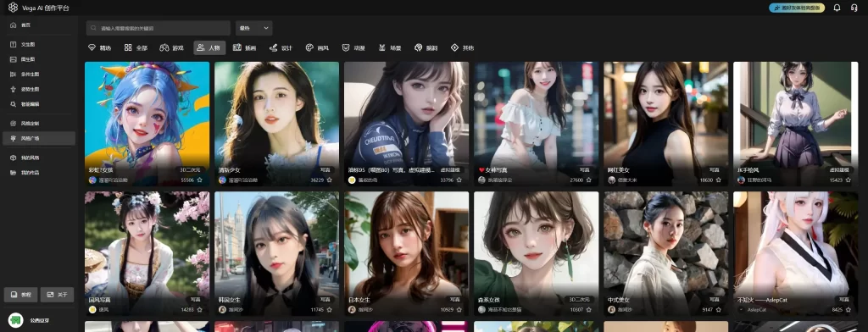Favorite the 彩虹女孩 style with star
The height and width of the screenshot is (332, 868).
pos(200,180)
